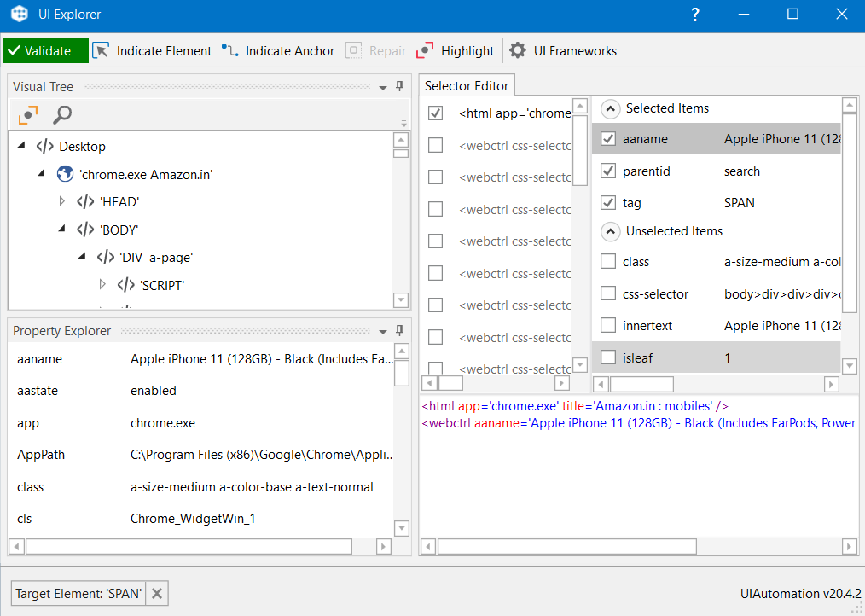Viewport: 865px width, 616px height.
Task: Open the Property Explorer panel options dropdown
Action: (x=383, y=332)
